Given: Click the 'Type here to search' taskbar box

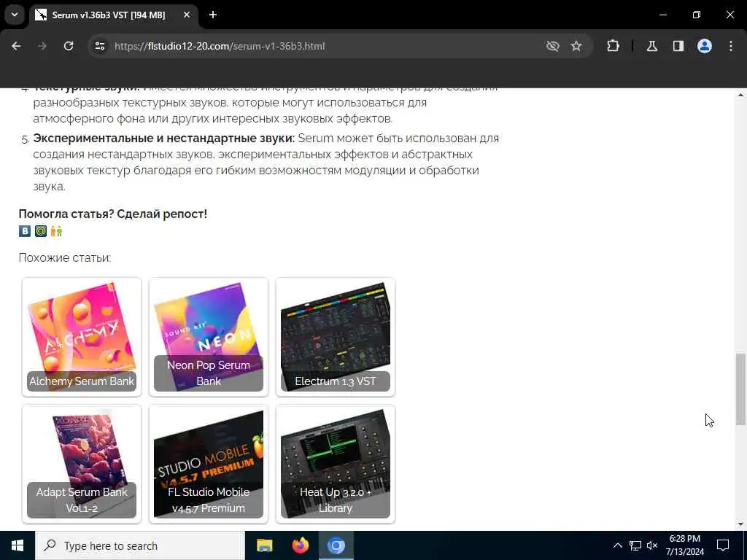Looking at the screenshot, I should [139, 545].
